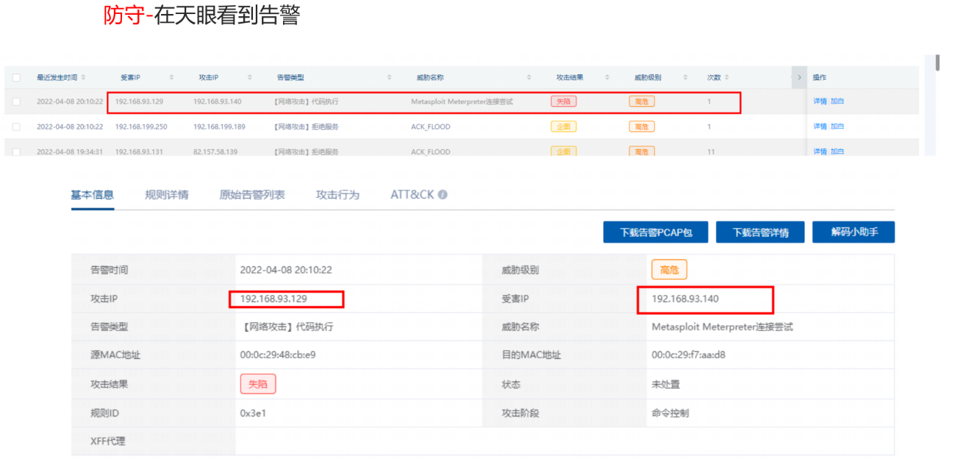Click the vertical scrollbar thumb at right
Screen dimensions: 980x465
tap(937, 63)
